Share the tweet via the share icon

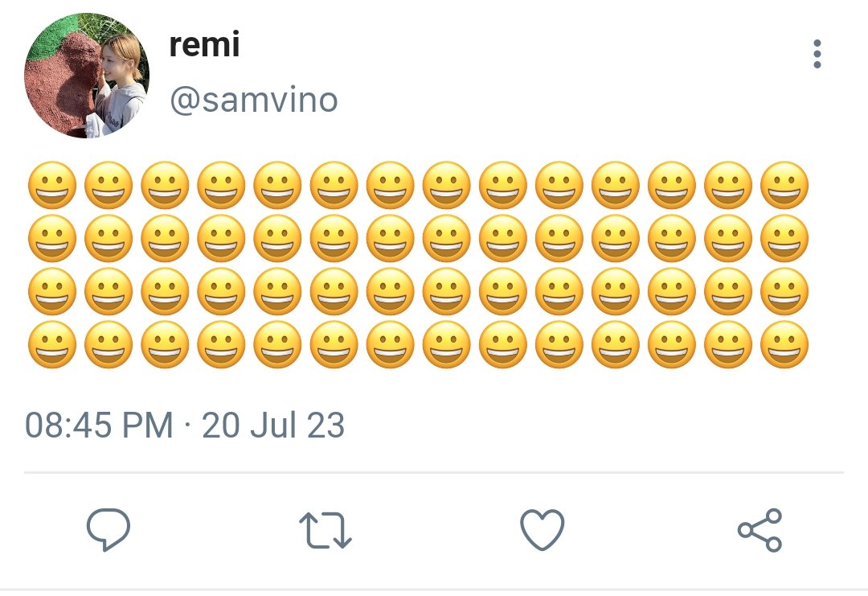[759, 530]
